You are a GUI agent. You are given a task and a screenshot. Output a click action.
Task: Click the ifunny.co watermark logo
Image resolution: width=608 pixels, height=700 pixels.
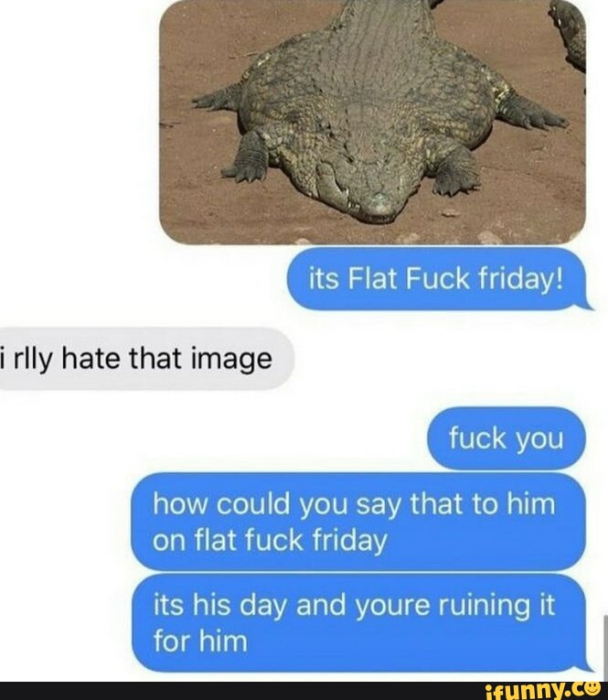click(542, 691)
